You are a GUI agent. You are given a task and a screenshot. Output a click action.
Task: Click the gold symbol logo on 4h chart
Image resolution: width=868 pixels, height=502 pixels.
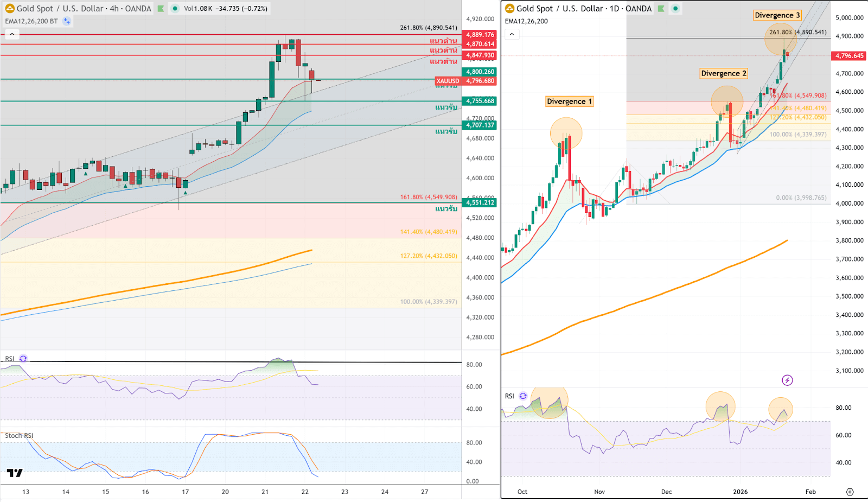10,9
